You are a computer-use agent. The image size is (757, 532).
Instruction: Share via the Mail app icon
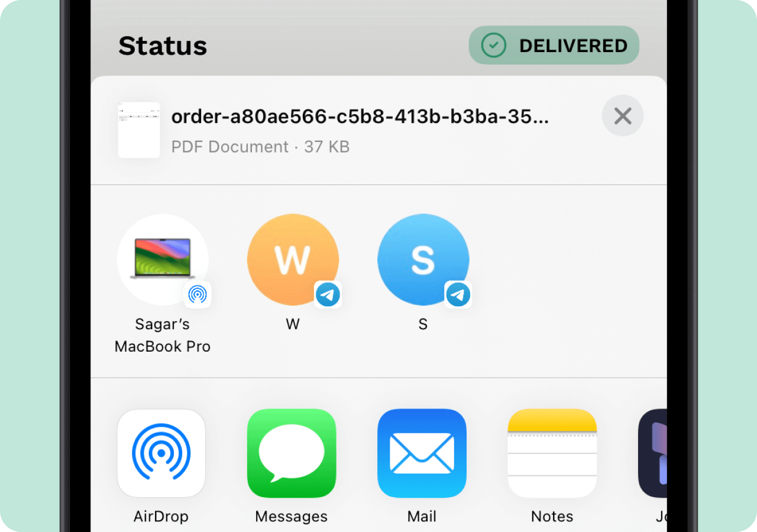pos(422,453)
